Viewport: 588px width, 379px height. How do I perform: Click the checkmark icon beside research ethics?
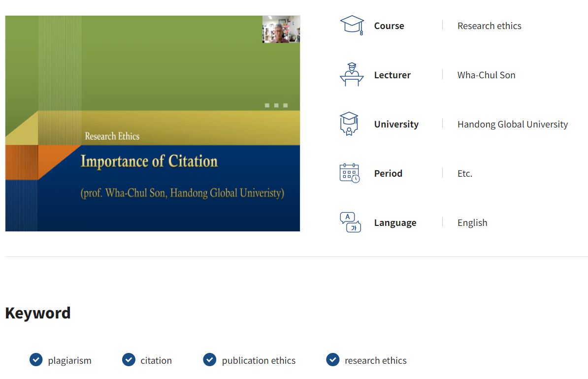(332, 359)
